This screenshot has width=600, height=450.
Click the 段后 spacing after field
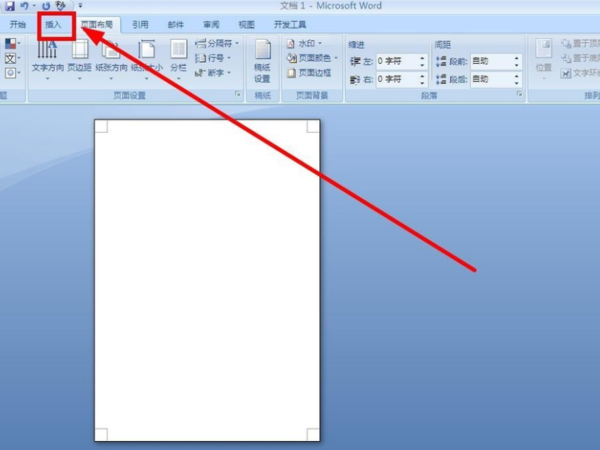pos(491,79)
